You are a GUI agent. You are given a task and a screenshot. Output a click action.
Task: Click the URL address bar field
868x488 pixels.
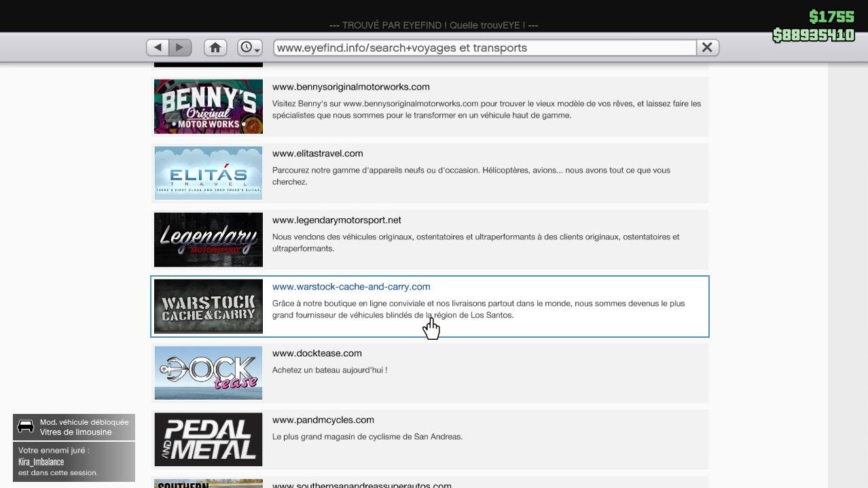(484, 48)
